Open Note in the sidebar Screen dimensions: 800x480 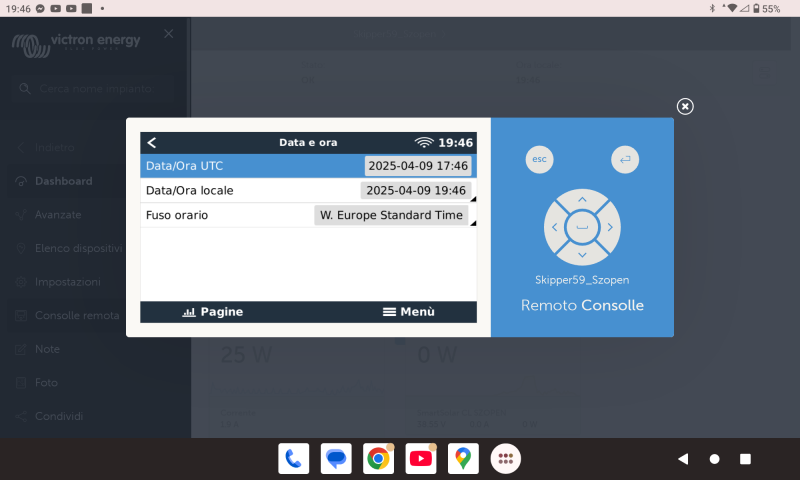[47, 349]
